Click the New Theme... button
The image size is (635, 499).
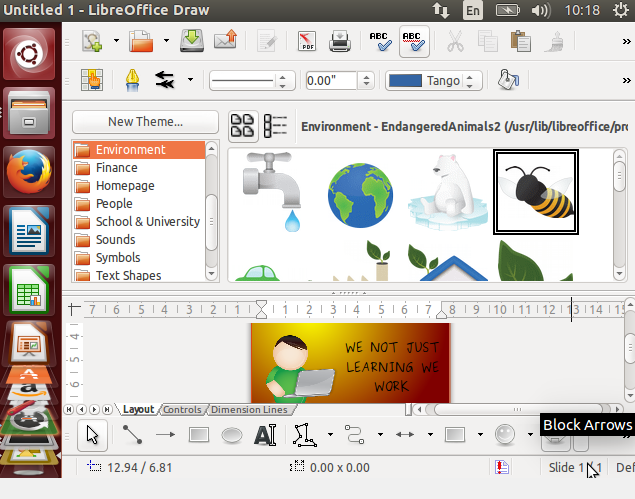[145, 122]
